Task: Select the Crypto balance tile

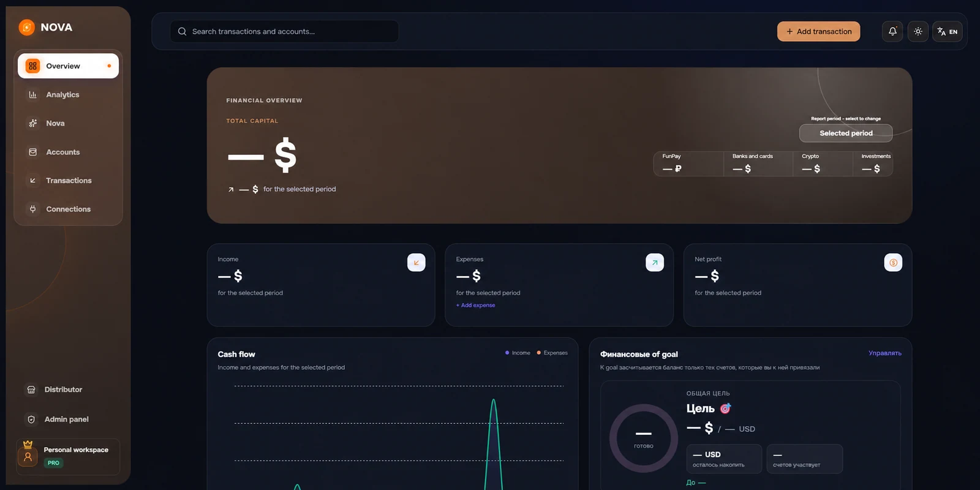Action: coord(823,164)
